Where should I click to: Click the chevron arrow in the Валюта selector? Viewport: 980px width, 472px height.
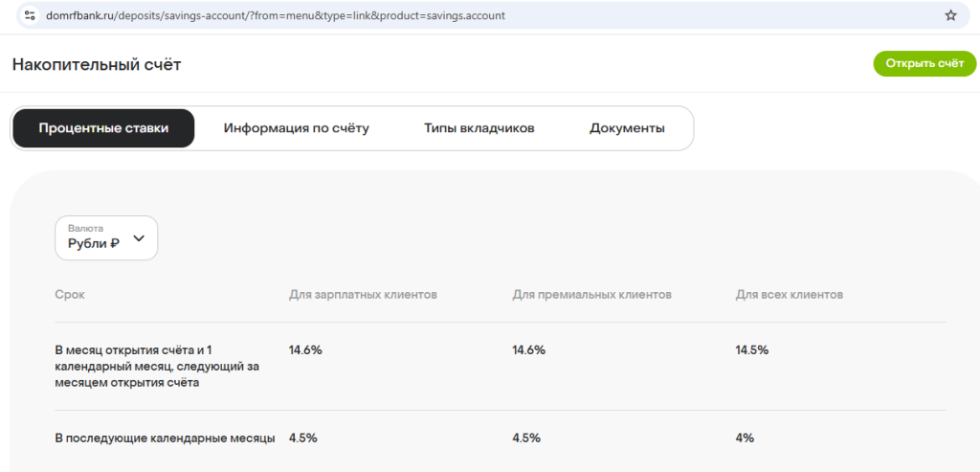pos(139,237)
